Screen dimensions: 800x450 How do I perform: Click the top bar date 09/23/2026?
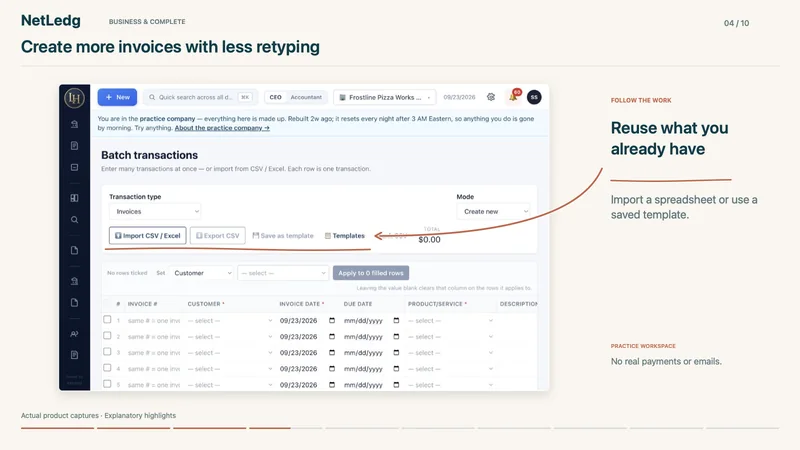click(459, 97)
